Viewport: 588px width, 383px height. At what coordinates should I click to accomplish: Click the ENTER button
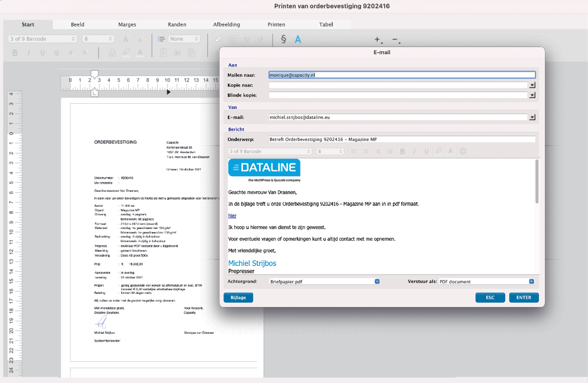[x=524, y=297]
